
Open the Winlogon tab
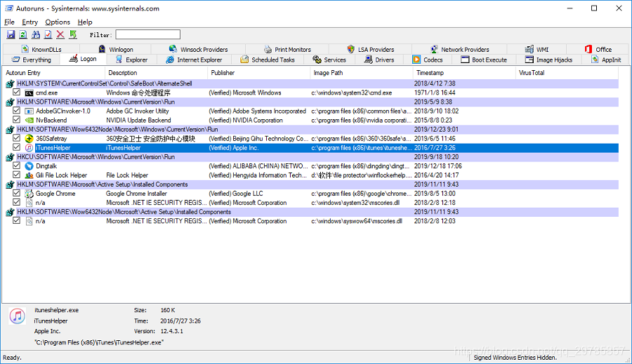click(x=116, y=50)
